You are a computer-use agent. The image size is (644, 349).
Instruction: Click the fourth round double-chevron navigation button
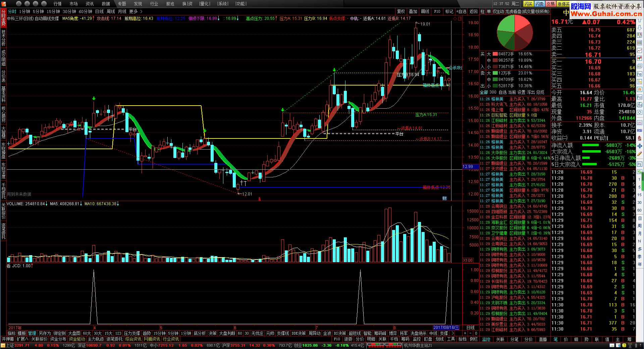[x=44, y=4]
